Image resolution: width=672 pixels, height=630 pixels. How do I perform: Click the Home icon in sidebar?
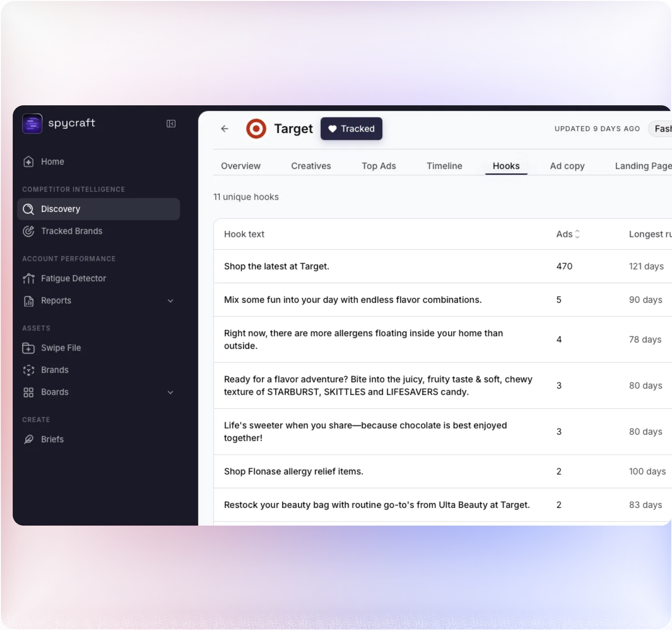point(29,162)
